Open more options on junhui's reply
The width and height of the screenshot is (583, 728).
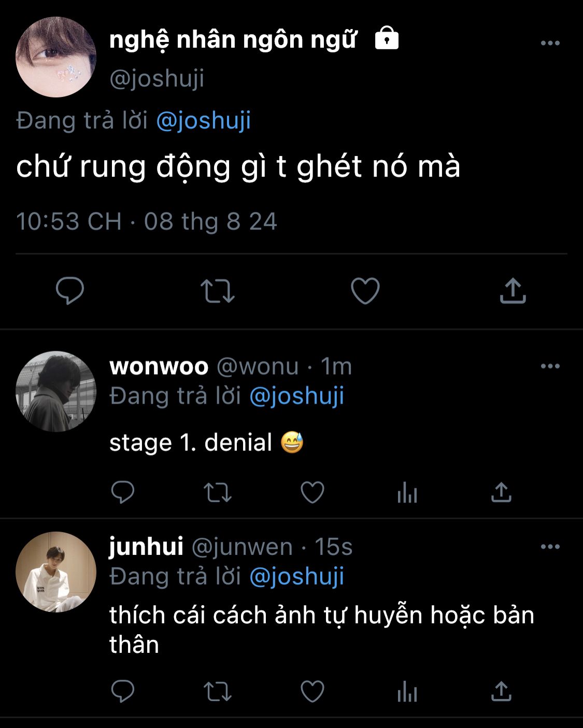(550, 547)
